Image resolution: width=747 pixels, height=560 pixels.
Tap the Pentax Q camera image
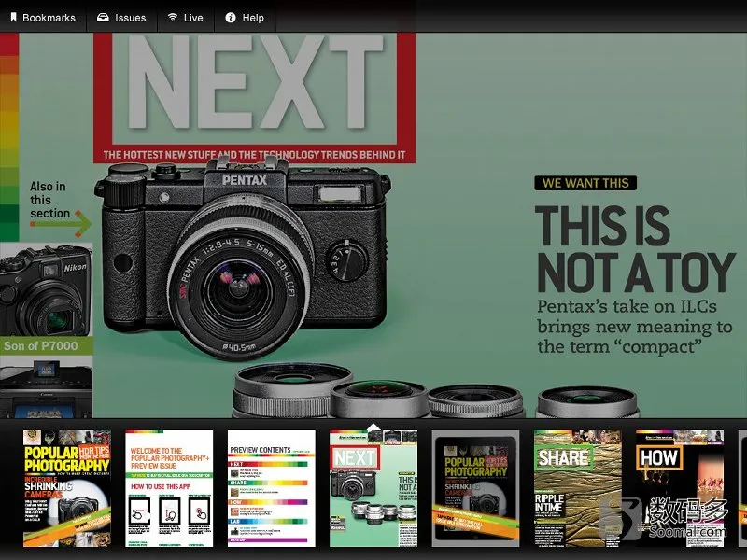[x=243, y=258]
